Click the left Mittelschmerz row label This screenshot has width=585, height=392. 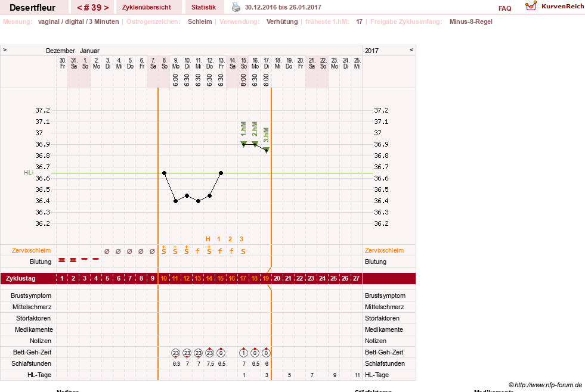pyautogui.click(x=32, y=307)
